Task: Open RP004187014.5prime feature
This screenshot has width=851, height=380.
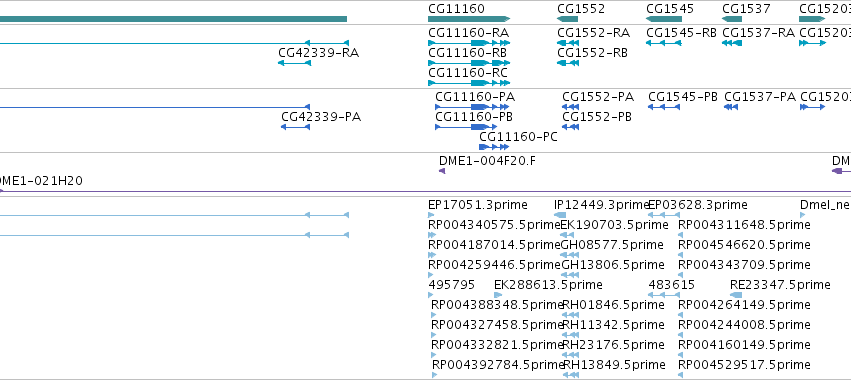Action: tap(494, 245)
